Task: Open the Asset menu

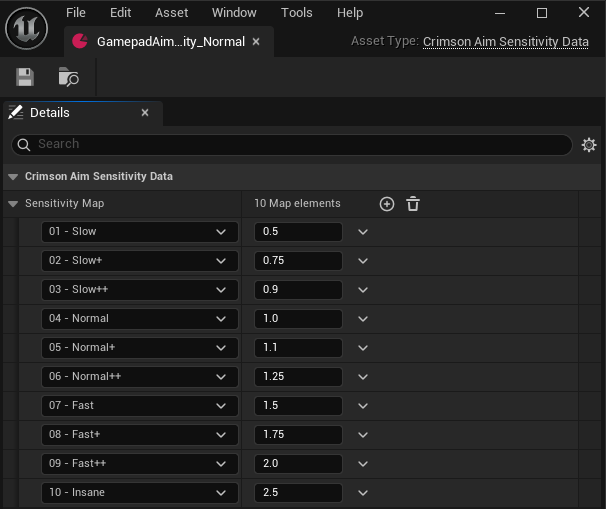Action: coord(172,13)
